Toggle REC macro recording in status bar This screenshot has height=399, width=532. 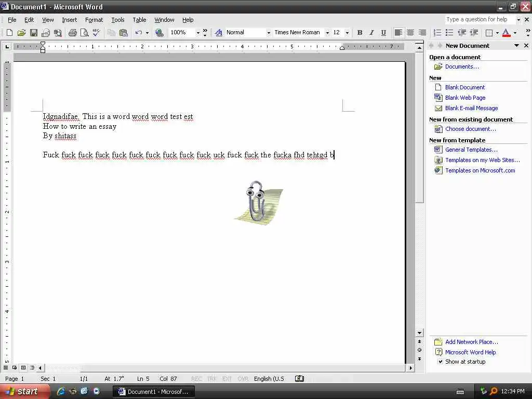pyautogui.click(x=196, y=379)
